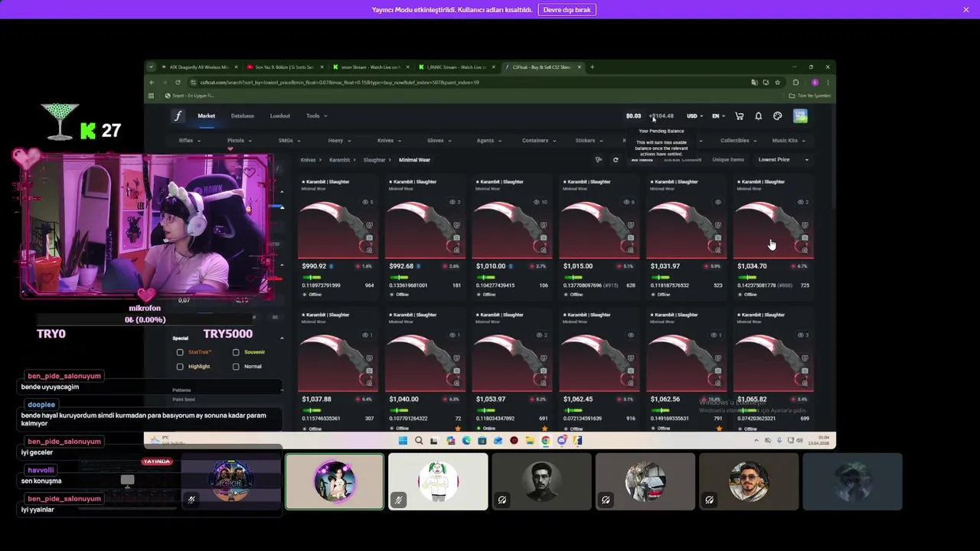The image size is (980, 551).
Task: Bookmark the page with the star icon
Action: 777,83
